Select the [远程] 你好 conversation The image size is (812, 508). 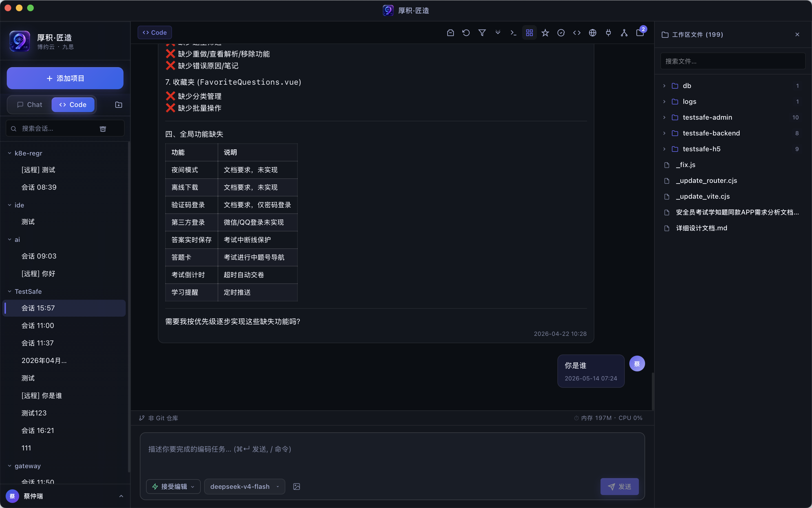click(x=64, y=274)
